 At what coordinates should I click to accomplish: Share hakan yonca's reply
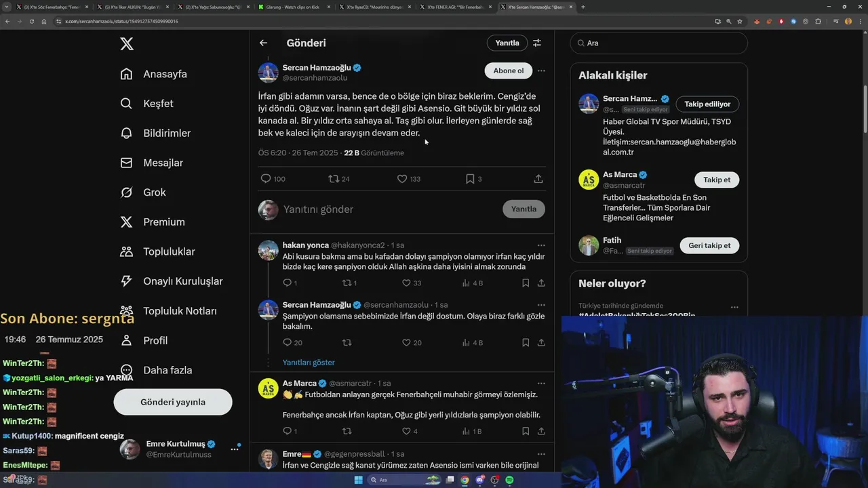coord(541,283)
